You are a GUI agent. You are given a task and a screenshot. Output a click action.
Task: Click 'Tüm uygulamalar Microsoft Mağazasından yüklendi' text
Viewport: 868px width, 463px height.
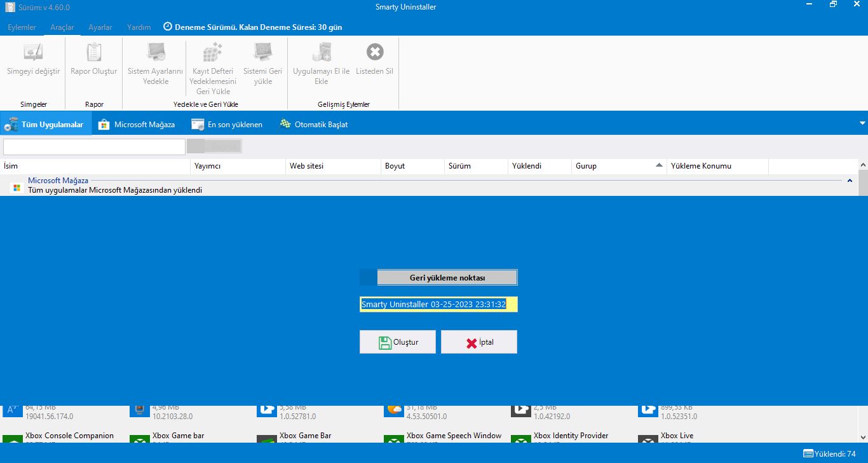tap(115, 190)
